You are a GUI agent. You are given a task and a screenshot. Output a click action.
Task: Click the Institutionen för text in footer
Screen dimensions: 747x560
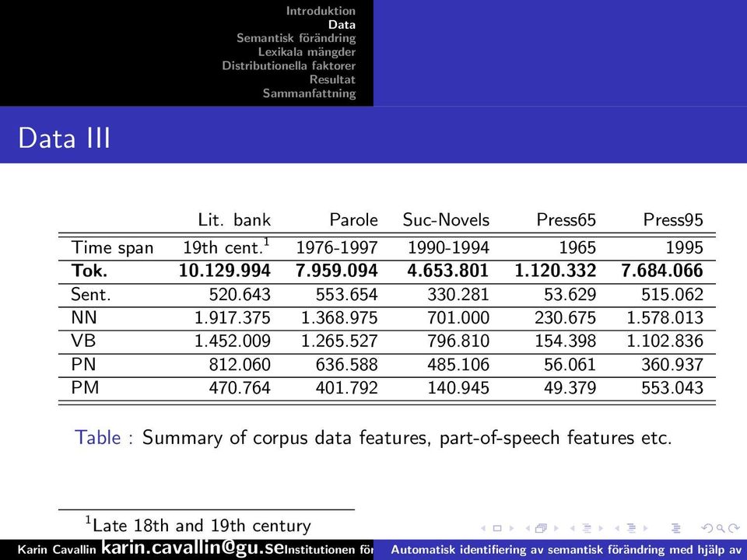328,550
